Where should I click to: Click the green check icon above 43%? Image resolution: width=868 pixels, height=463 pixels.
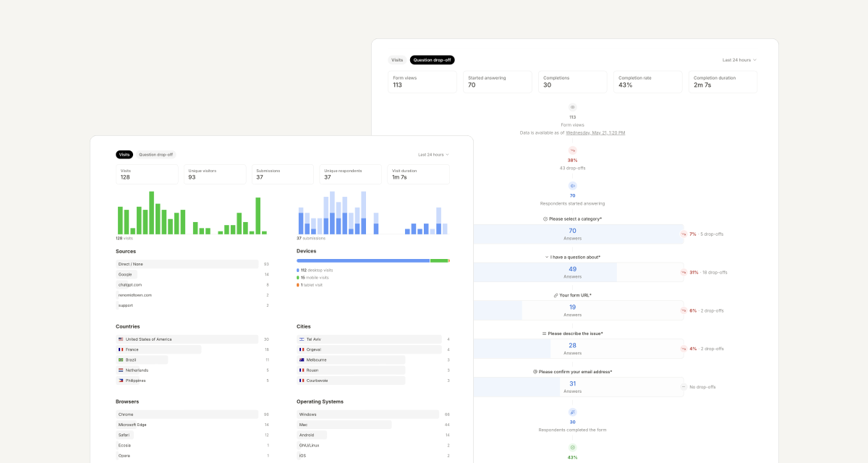[572, 448]
